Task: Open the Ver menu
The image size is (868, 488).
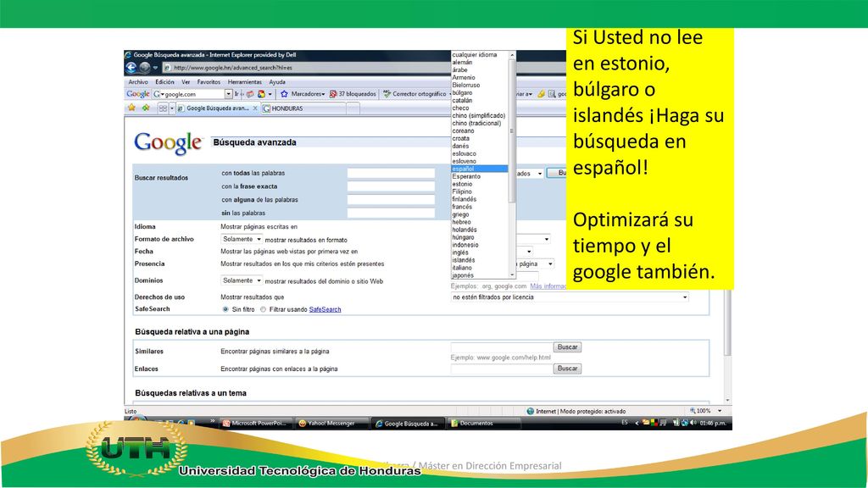Action: point(186,82)
